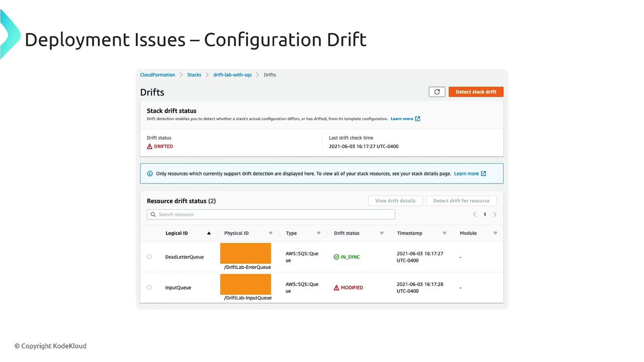The height and width of the screenshot is (362, 644).
Task: Go to the CloudFormation breadcrumb
Action: [157, 75]
